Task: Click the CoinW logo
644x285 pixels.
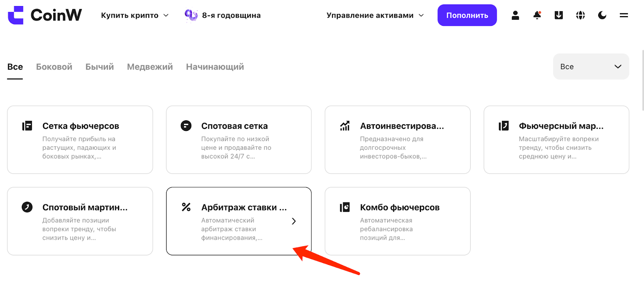Action: pyautogui.click(x=45, y=15)
